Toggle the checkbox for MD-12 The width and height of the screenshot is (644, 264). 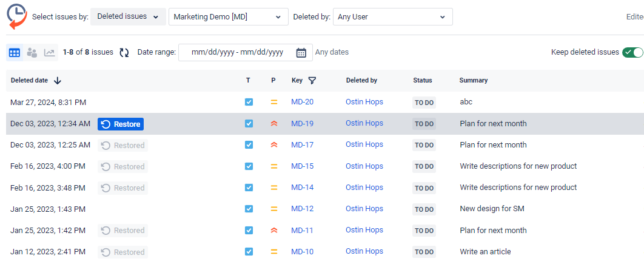[249, 209]
